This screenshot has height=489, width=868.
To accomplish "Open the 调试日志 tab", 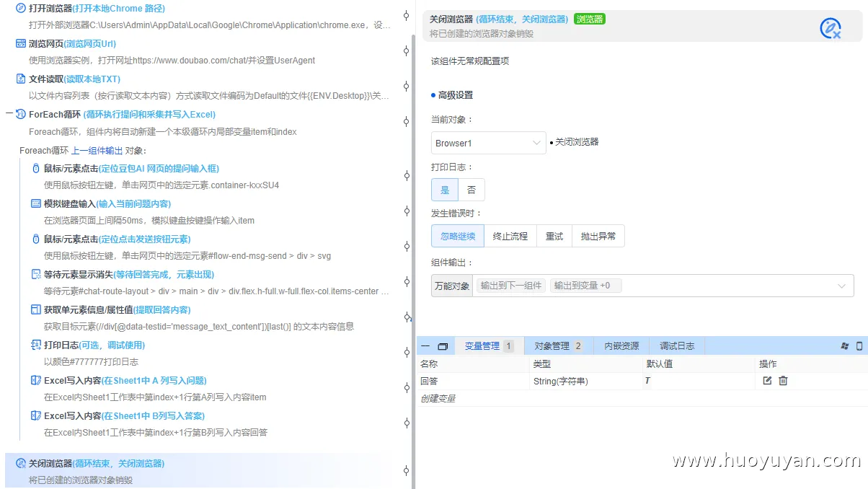I will pos(677,346).
